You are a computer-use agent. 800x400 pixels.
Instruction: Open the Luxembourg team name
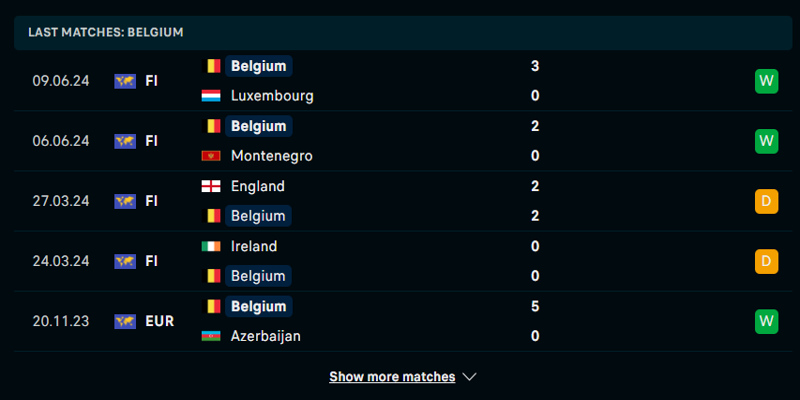272,96
